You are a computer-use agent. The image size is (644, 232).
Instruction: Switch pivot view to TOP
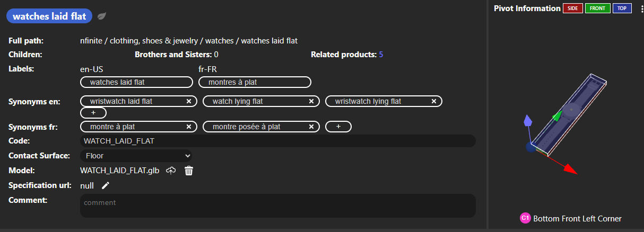point(622,8)
